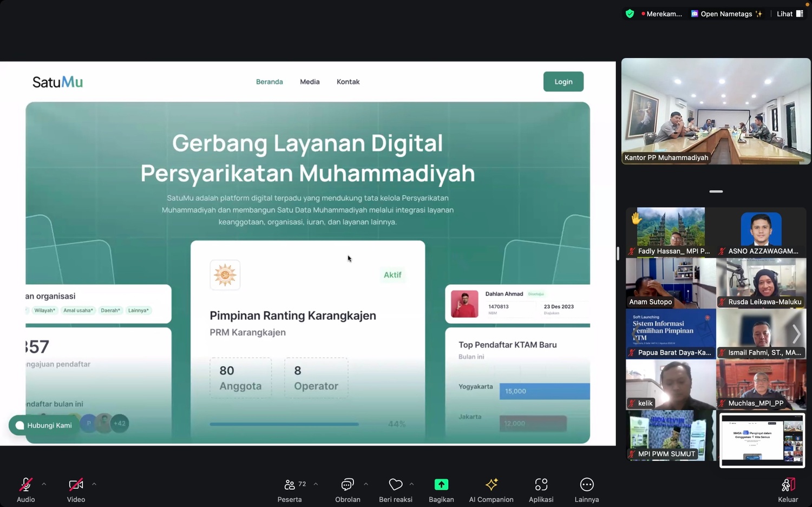Switch to the Media navigation item
This screenshot has height=507, width=812.
[310, 82]
